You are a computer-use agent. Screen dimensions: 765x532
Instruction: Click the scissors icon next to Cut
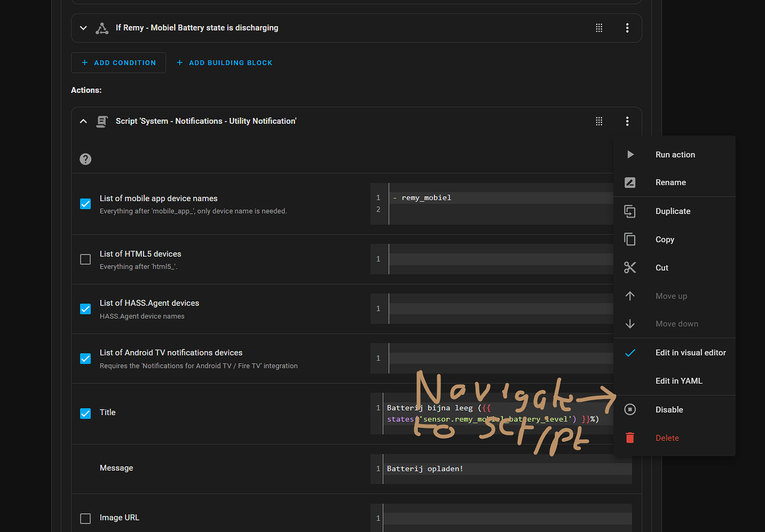(x=630, y=267)
